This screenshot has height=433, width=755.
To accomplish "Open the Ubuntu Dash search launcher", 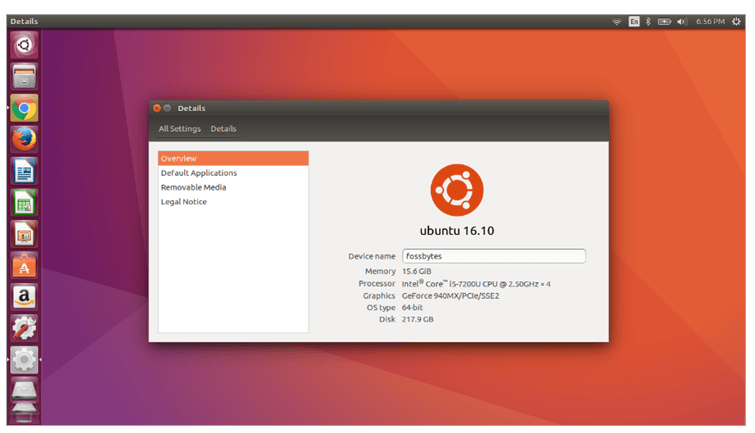I will [x=24, y=44].
